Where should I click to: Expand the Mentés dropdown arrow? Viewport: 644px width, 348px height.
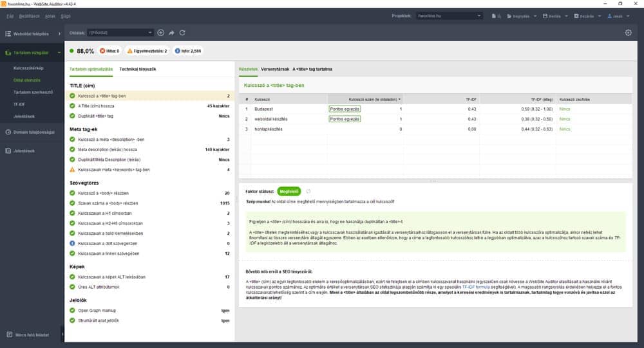(566, 16)
